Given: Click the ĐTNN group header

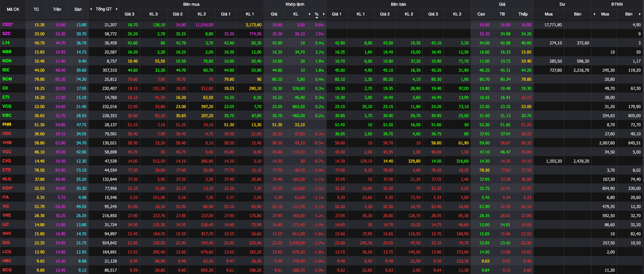Looking at the screenshot, I should click(617, 4).
